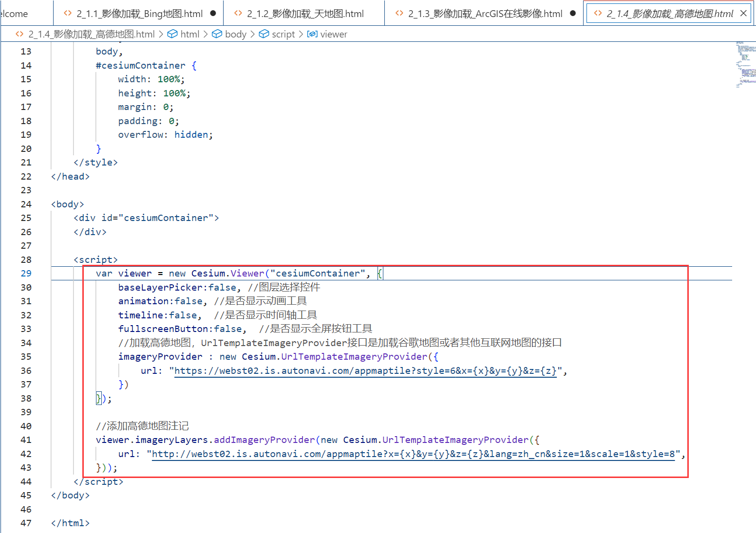Click the cube icon next to html breadcrumb
The image size is (756, 533).
(x=172, y=34)
